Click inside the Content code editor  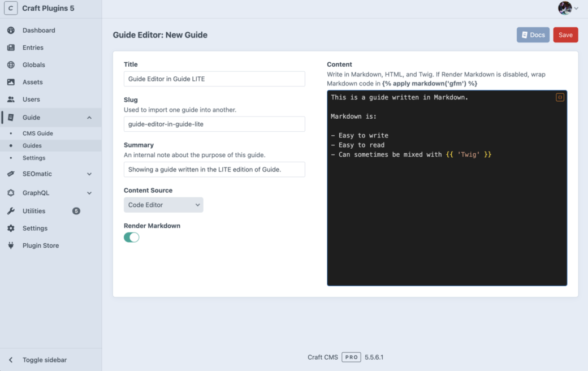pos(447,188)
